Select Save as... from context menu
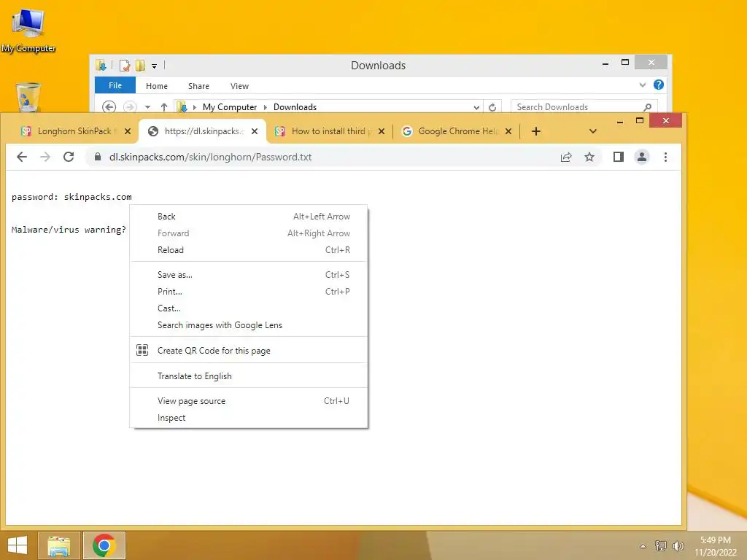Viewport: 747px width, 560px height. point(249,275)
